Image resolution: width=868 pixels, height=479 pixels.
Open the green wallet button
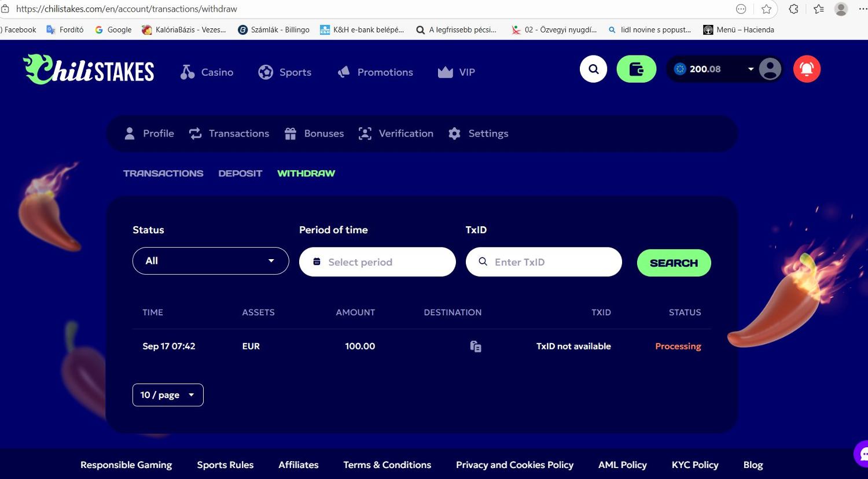[636, 69]
